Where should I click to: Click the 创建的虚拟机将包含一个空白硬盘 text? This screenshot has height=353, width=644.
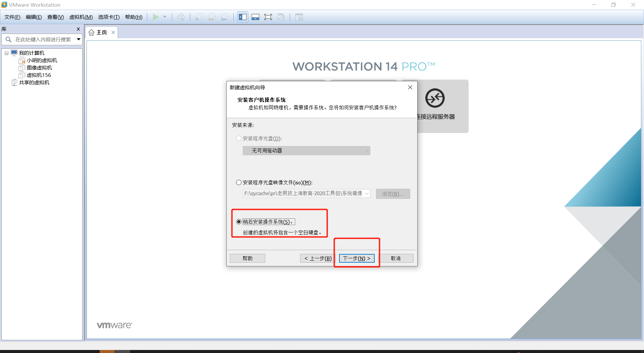pos(282,232)
